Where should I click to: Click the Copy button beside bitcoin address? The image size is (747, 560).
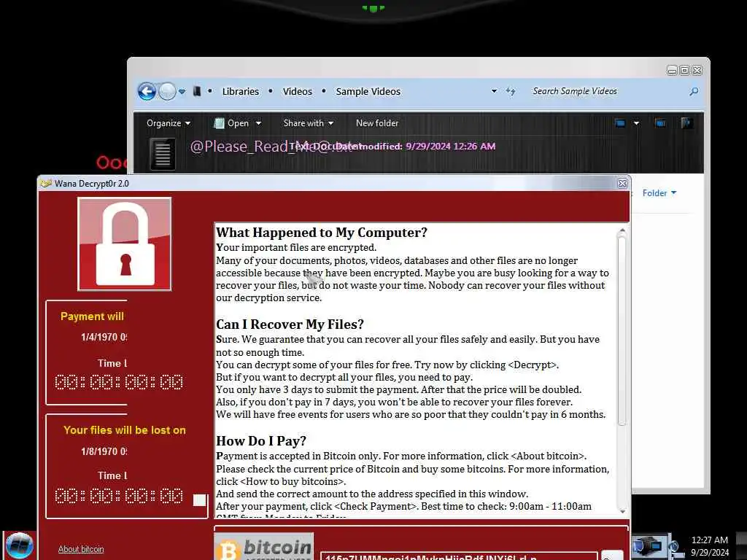coord(612,555)
